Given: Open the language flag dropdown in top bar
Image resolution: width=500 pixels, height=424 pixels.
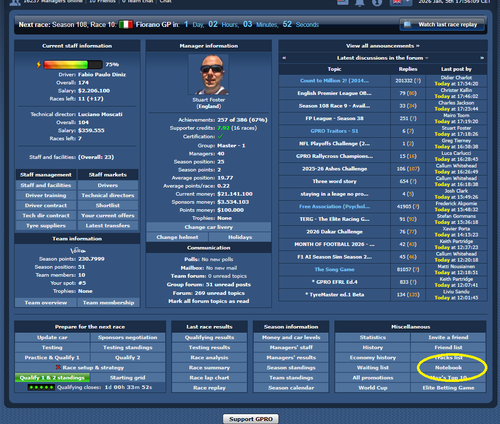Looking at the screenshot, I should 401,2.
